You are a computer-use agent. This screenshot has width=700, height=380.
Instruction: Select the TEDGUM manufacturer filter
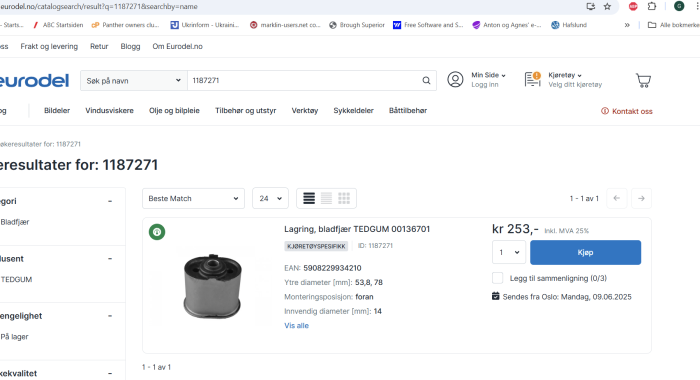16,280
